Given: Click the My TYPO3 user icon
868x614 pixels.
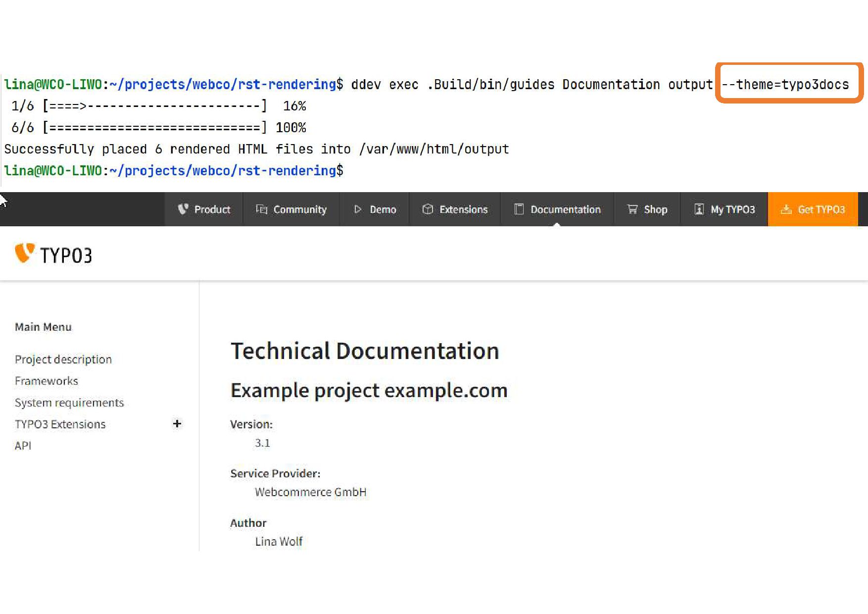Looking at the screenshot, I should point(699,209).
